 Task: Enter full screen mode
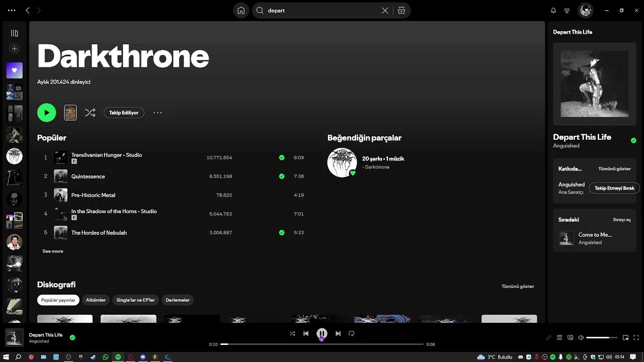[636, 338]
